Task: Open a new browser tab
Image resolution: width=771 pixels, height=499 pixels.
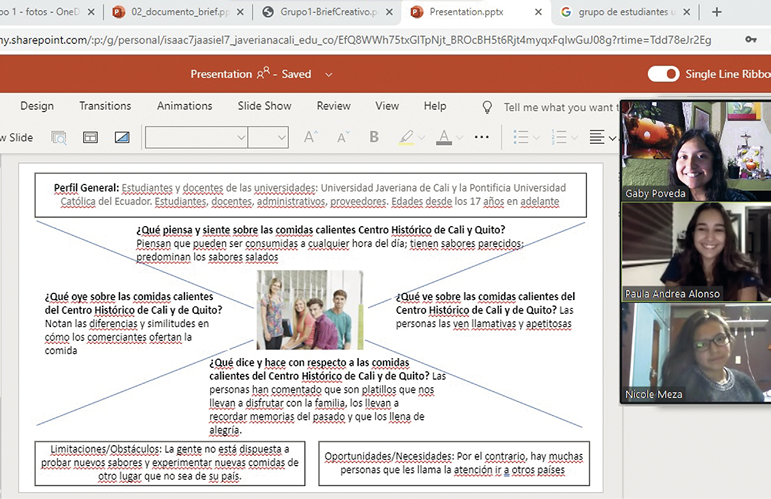Action: pos(716,13)
